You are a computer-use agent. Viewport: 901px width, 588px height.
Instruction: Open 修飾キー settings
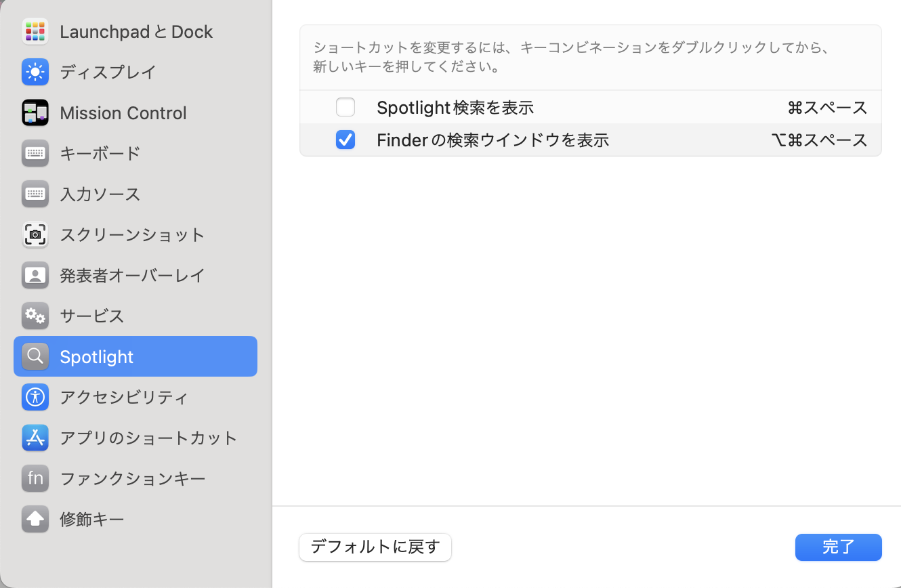tap(135, 519)
